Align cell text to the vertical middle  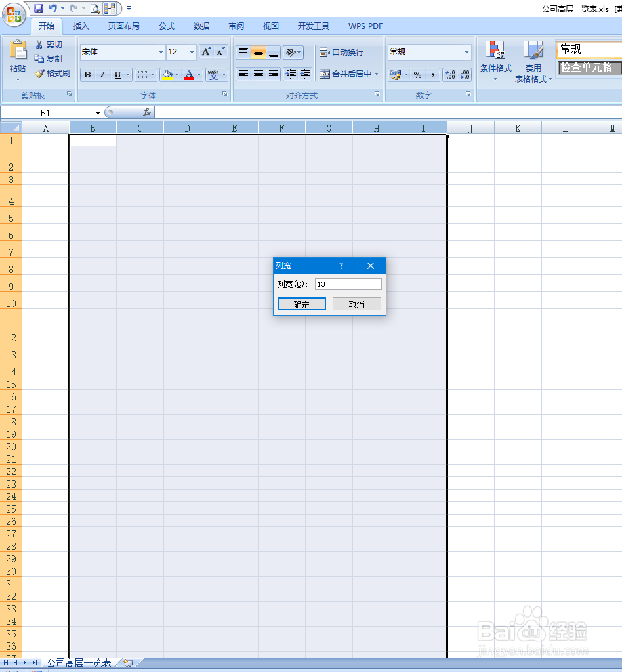tap(259, 52)
